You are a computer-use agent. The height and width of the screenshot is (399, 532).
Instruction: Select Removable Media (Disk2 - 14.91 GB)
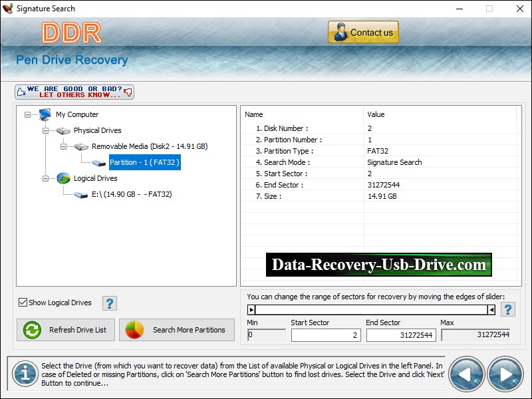tap(150, 146)
